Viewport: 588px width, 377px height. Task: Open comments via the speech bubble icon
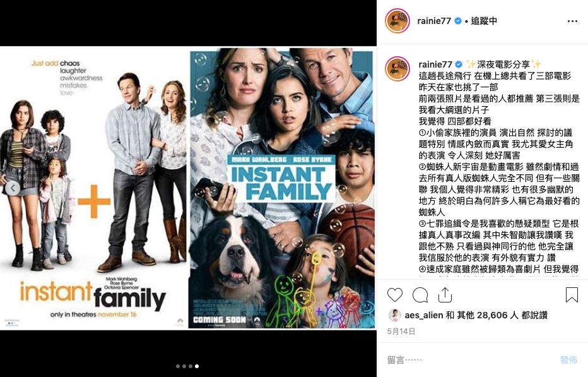point(420,295)
